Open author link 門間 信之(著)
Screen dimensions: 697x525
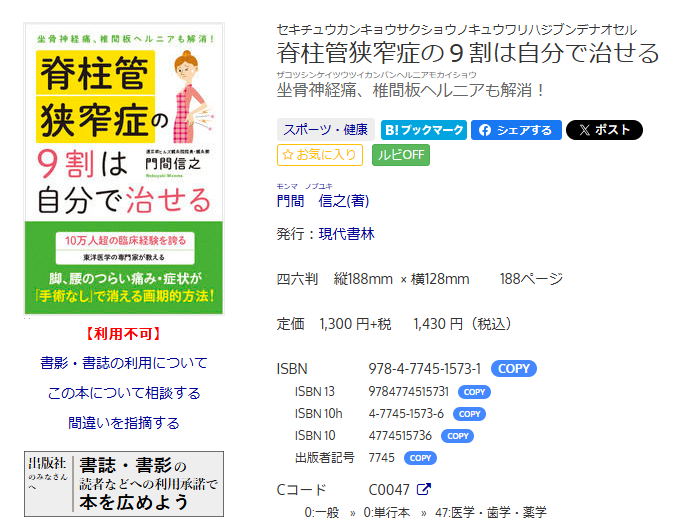[x=323, y=201]
